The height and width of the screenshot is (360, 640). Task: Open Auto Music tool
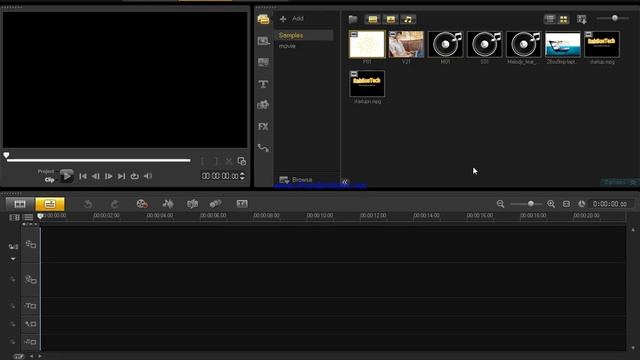192,204
